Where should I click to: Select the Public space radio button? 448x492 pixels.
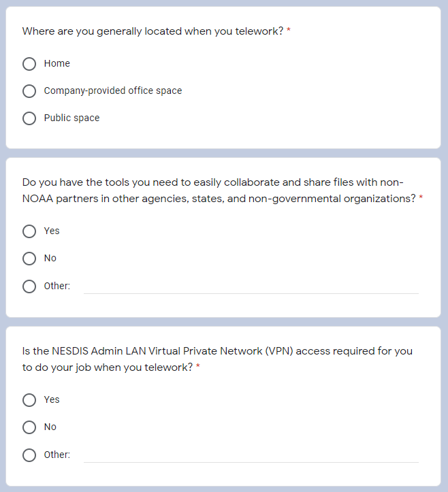[x=29, y=118]
